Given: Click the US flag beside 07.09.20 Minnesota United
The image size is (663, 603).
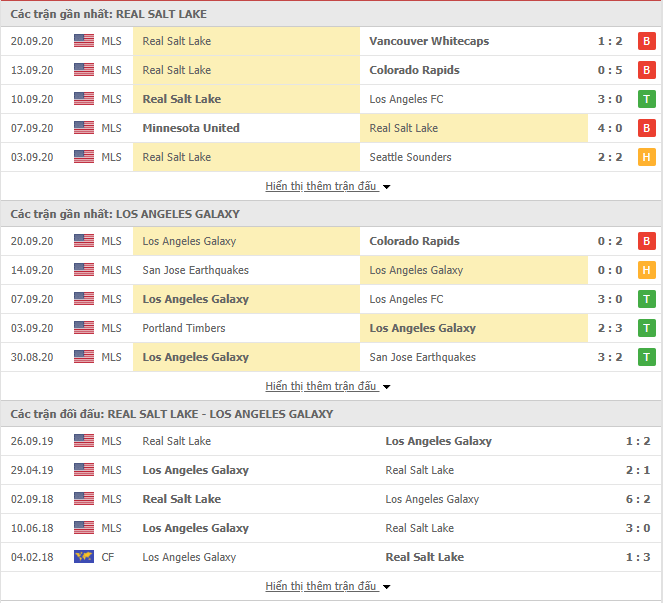Looking at the screenshot, I should (84, 128).
